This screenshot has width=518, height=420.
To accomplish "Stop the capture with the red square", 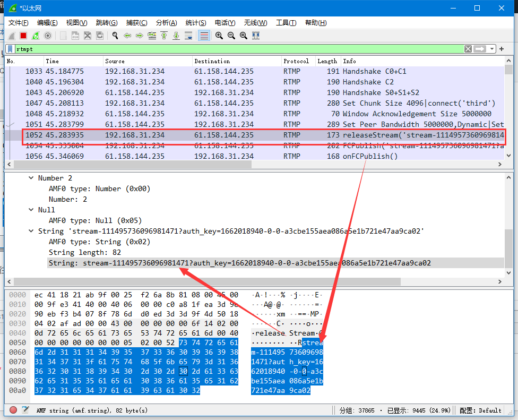I will 23,36.
